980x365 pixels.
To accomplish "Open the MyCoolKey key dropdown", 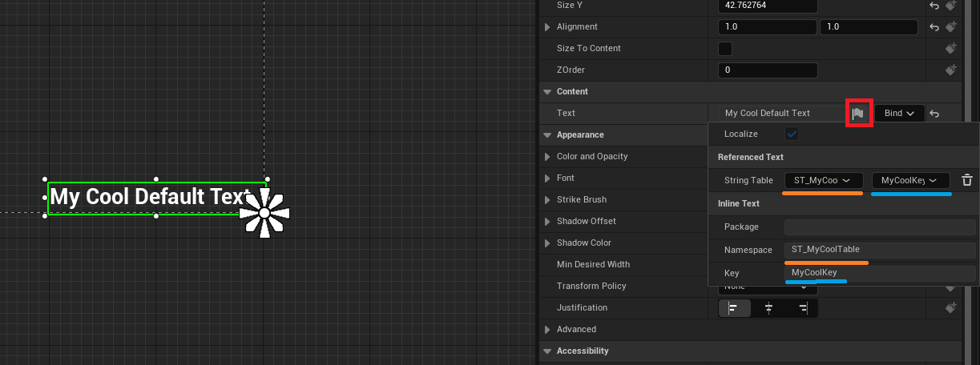I will click(909, 180).
